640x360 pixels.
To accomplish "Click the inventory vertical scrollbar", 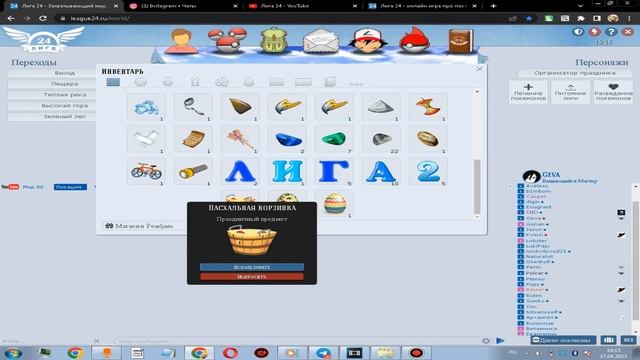I will [477, 187].
